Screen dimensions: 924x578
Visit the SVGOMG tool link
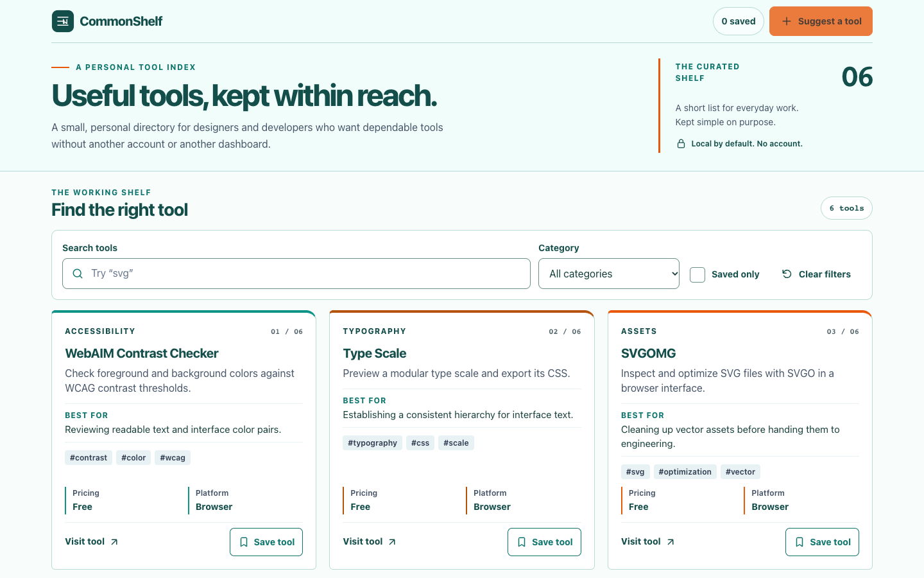click(x=648, y=541)
